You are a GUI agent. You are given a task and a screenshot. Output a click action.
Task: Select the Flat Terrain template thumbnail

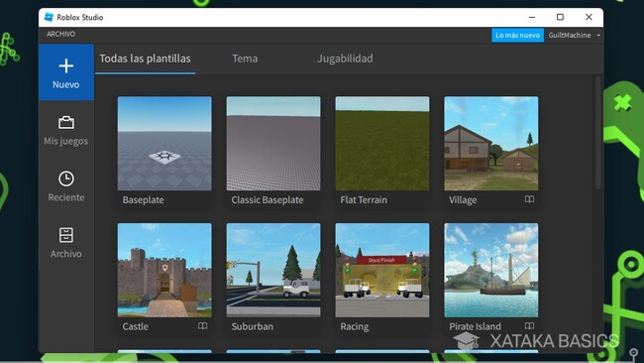click(x=382, y=144)
